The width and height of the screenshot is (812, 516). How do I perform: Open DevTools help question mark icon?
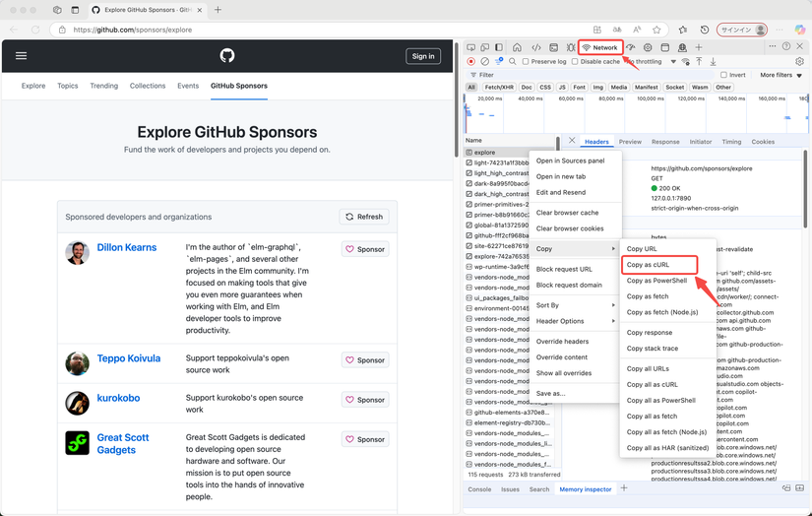786,46
